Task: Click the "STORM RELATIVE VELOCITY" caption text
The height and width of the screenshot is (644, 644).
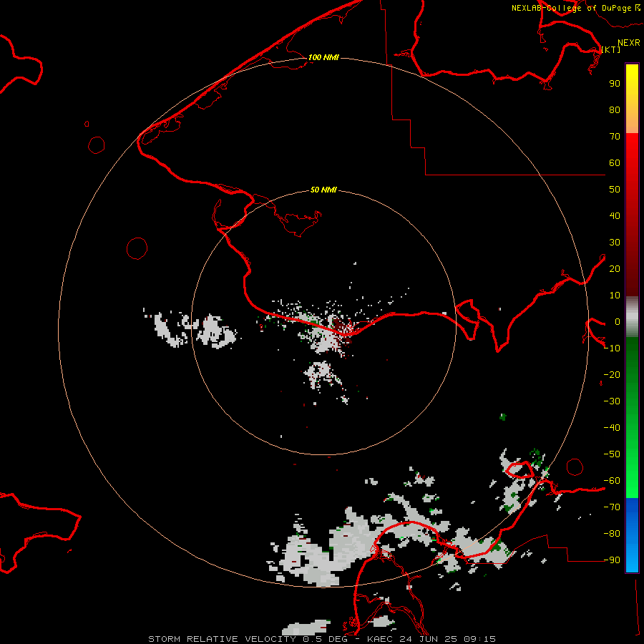Action: 222,639
